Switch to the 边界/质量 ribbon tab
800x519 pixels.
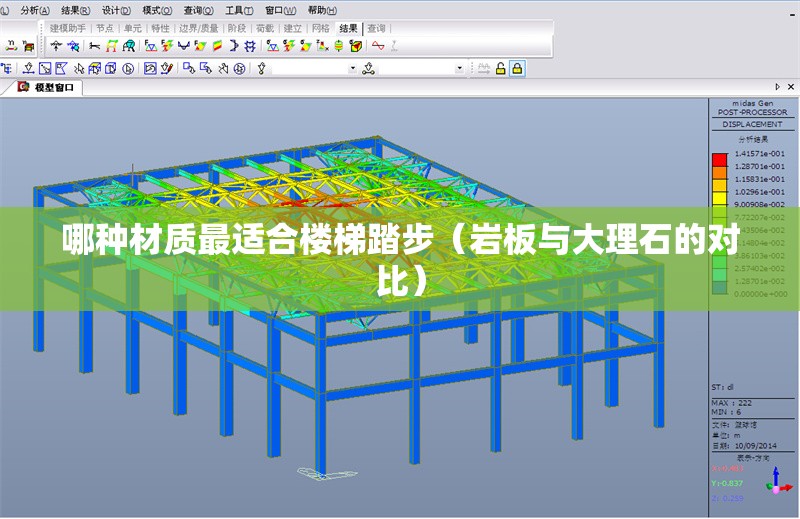click(198, 29)
